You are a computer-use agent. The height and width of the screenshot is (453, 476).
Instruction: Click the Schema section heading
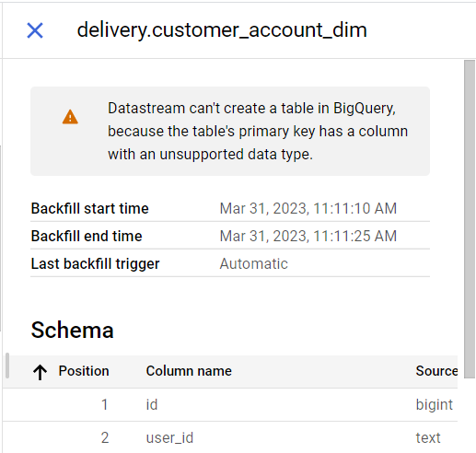click(x=73, y=330)
